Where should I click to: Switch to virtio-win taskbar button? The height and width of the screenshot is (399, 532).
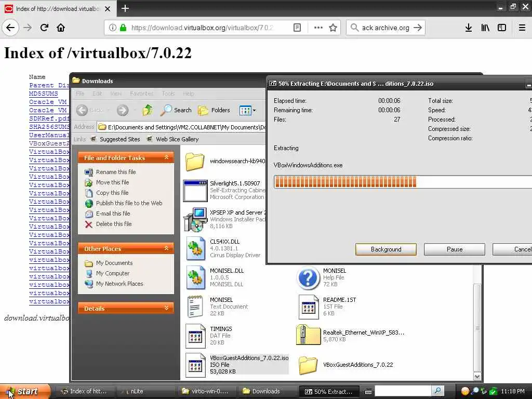[x=206, y=391]
